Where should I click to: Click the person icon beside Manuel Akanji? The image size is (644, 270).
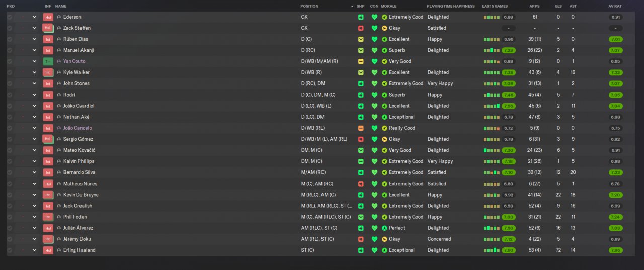click(59, 50)
